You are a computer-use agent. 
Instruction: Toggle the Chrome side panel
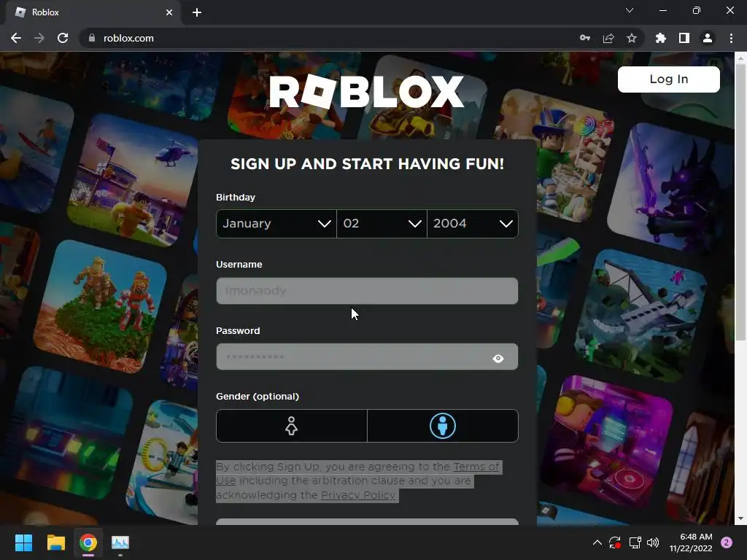(684, 38)
